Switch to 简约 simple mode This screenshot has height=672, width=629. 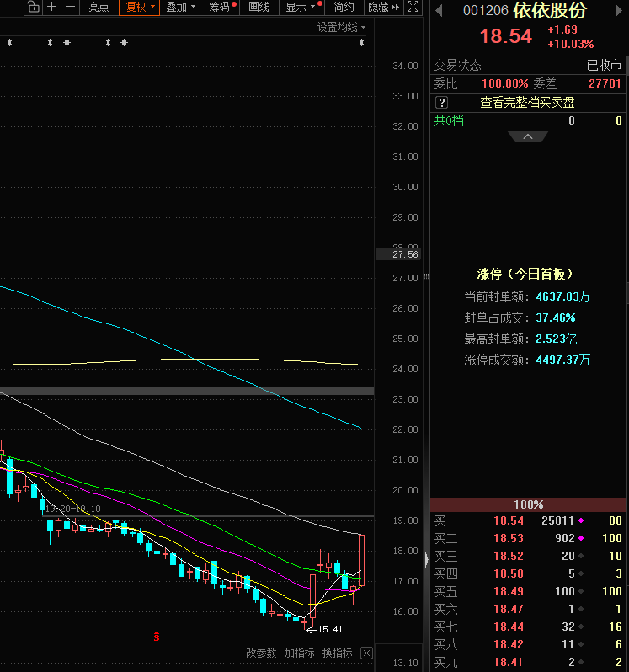[x=344, y=7]
